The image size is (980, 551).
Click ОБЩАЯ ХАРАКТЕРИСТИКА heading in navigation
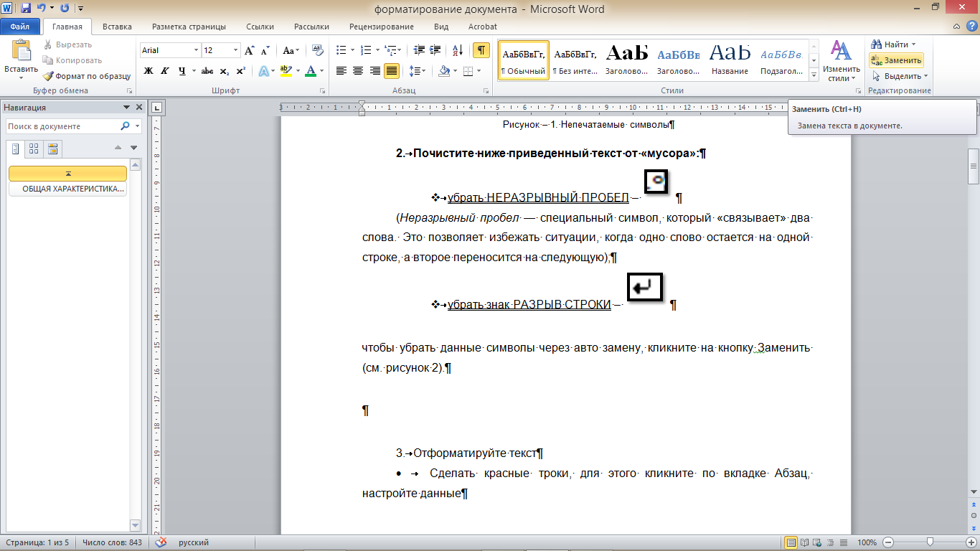pos(67,189)
